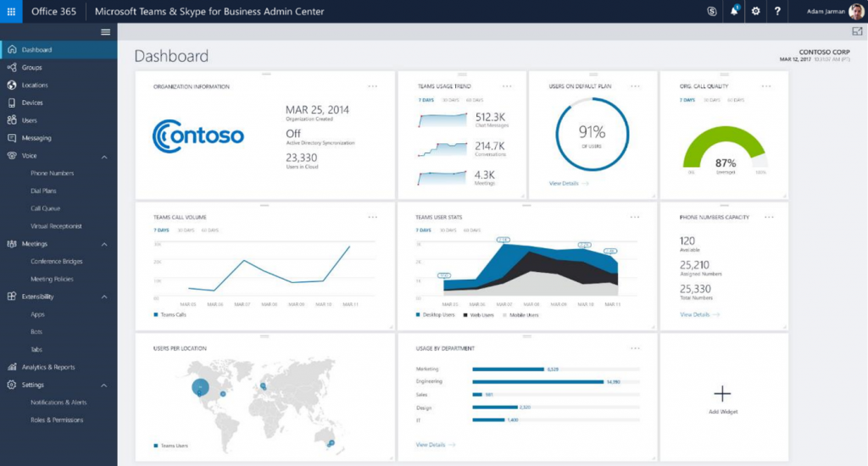This screenshot has height=466, width=868.
Task: Open Users on Default Plan options menu
Action: tap(635, 86)
